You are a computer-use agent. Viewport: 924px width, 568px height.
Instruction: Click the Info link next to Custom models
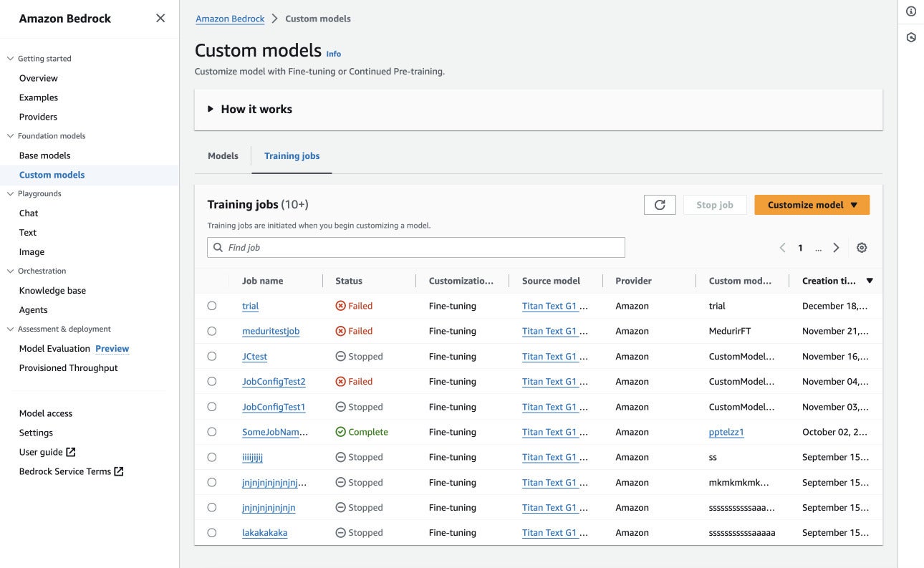coord(334,54)
